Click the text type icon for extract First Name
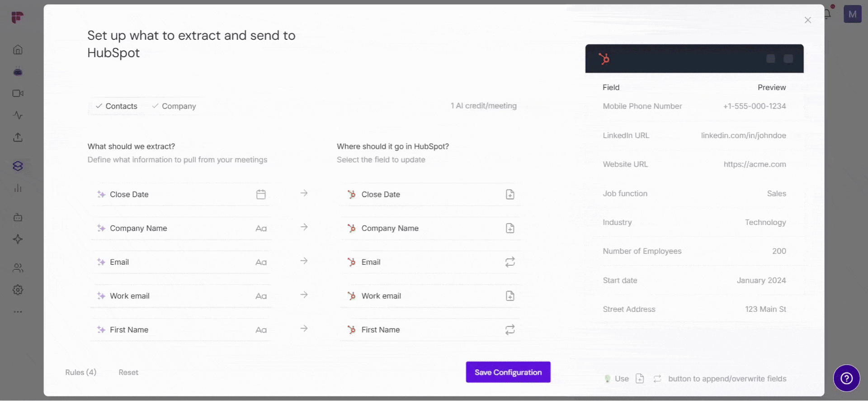 pyautogui.click(x=261, y=330)
